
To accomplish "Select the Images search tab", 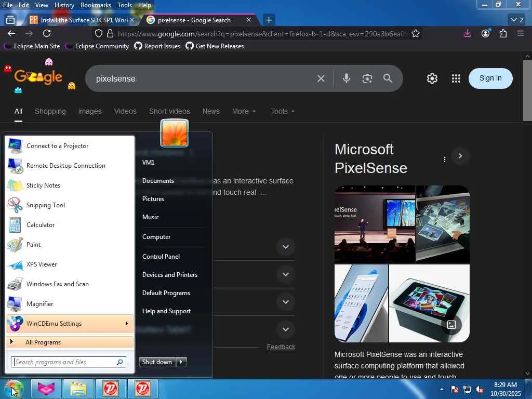I will [x=90, y=111].
